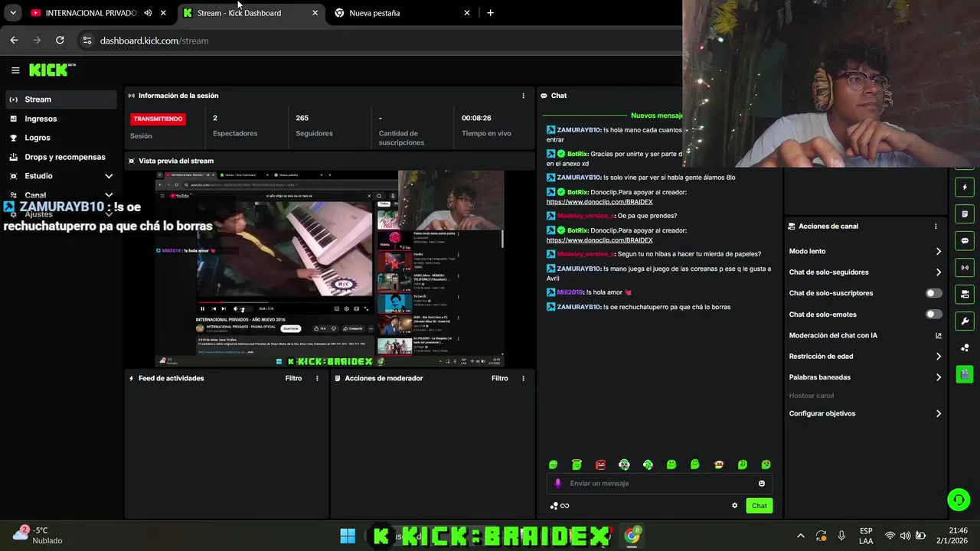Insert the first green blob emote

pos(554,465)
